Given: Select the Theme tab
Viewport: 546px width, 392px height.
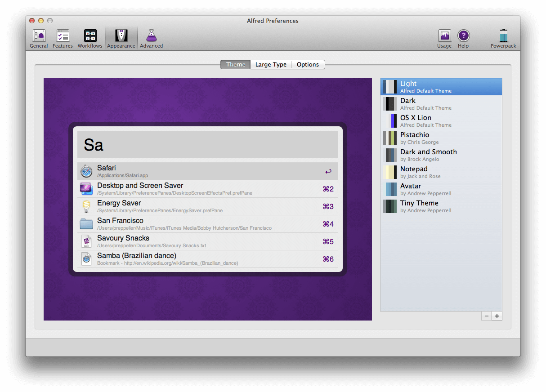Looking at the screenshot, I should pos(235,64).
